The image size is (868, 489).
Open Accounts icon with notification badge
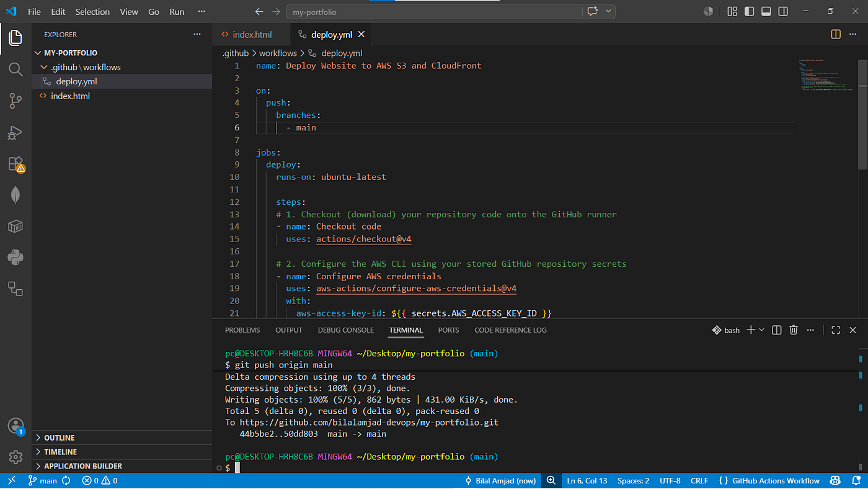point(15,426)
